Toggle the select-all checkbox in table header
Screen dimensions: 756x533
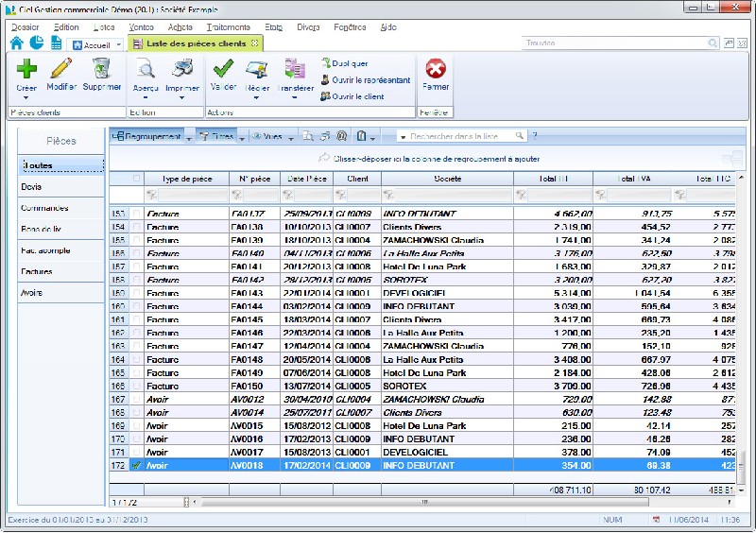(137, 178)
